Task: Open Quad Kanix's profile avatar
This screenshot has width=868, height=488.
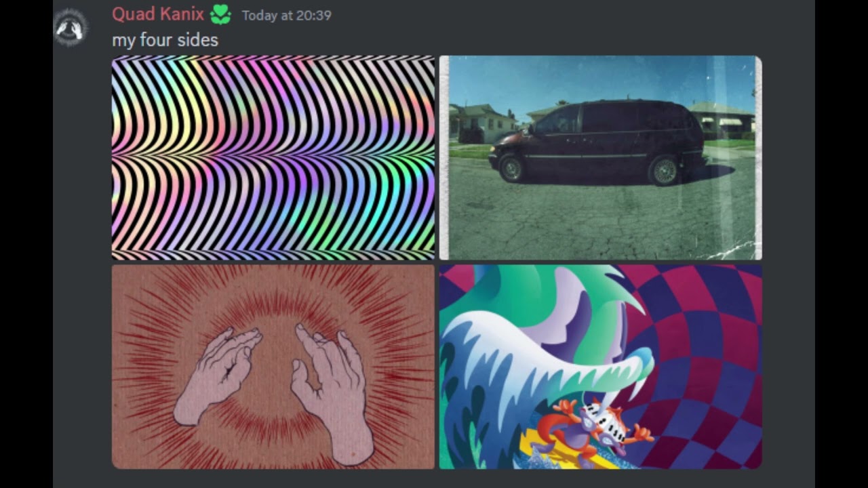Action: [70, 28]
